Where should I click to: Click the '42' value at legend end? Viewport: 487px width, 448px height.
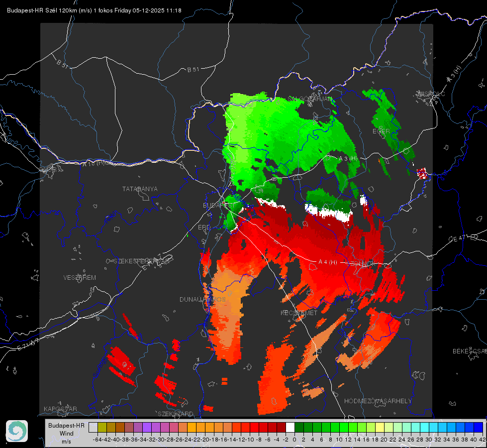coord(483,440)
